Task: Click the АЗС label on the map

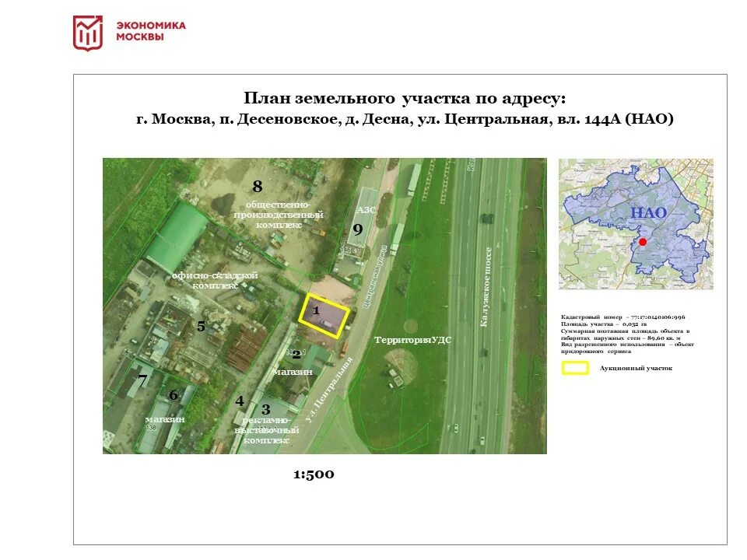Action: [x=366, y=210]
